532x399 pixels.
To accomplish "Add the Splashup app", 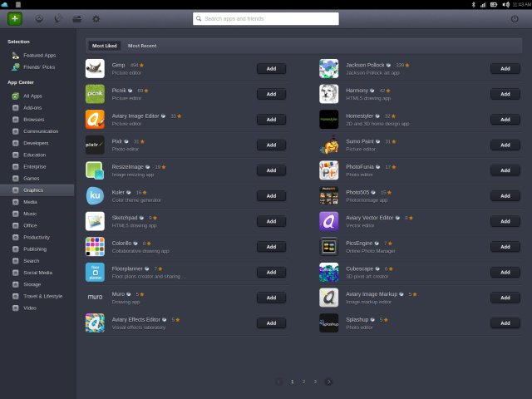I will pyautogui.click(x=505, y=323).
